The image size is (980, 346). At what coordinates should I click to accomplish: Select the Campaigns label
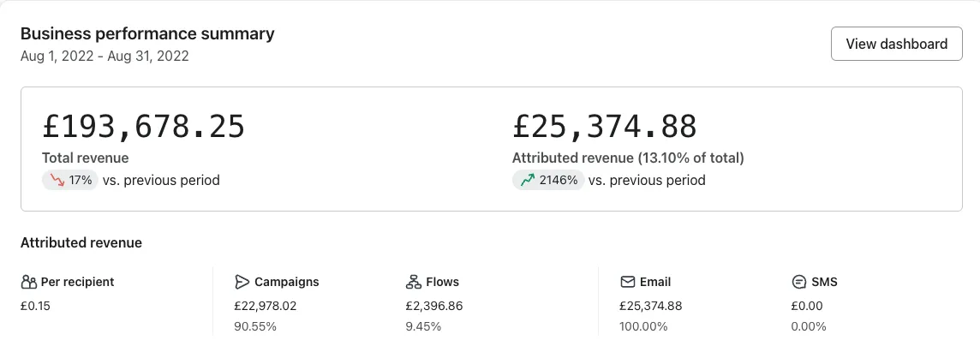tap(286, 283)
